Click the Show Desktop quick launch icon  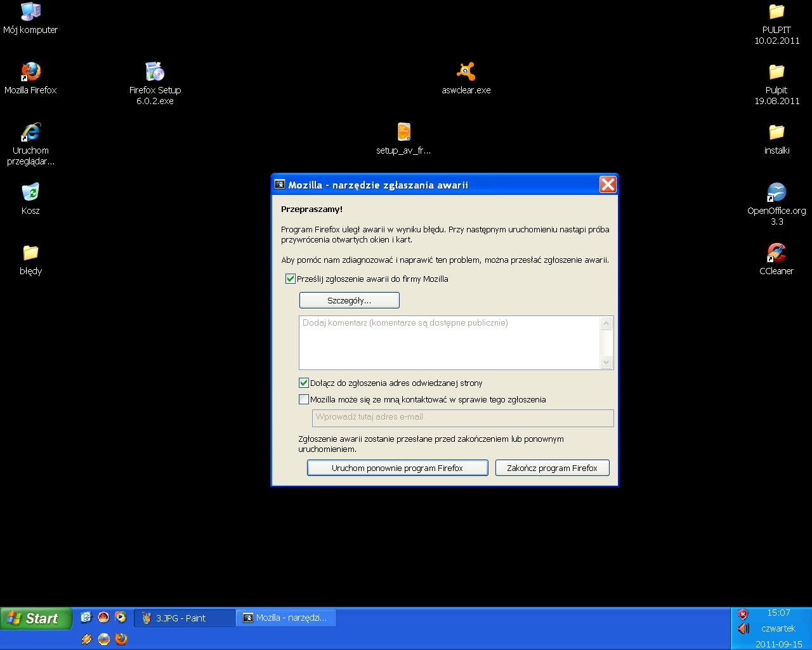point(86,617)
